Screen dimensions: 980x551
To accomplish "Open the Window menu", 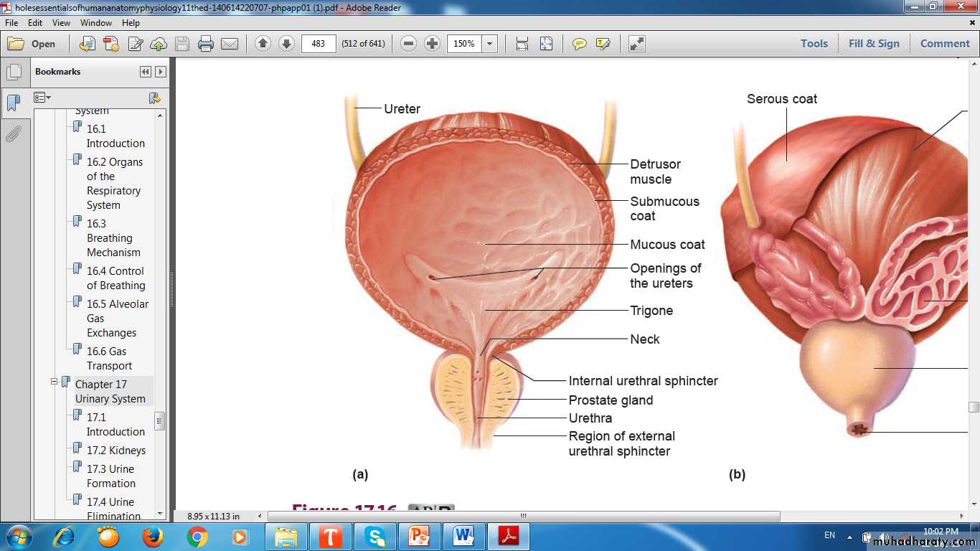I will 95,23.
